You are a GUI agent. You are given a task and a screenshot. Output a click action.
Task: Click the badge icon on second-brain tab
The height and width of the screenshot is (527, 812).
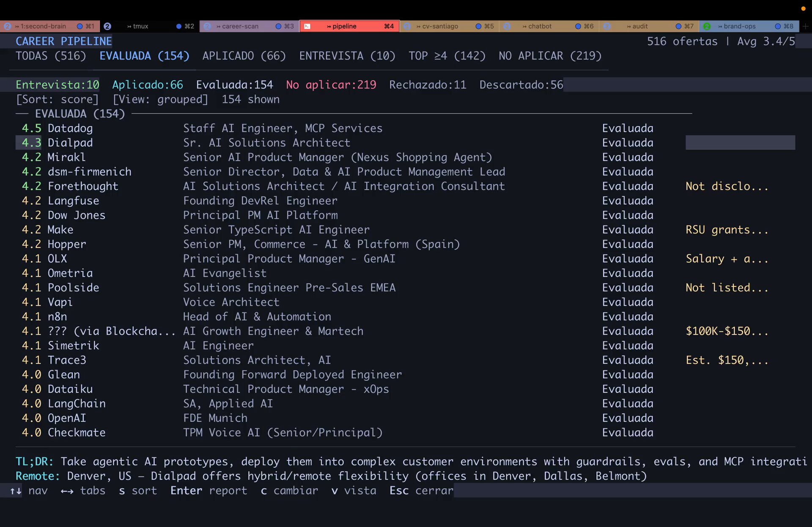click(8, 26)
